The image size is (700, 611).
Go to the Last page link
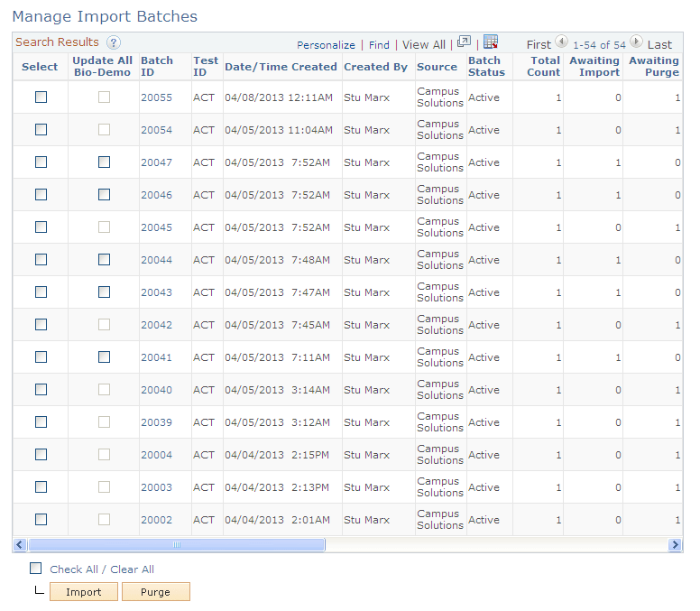(x=659, y=45)
